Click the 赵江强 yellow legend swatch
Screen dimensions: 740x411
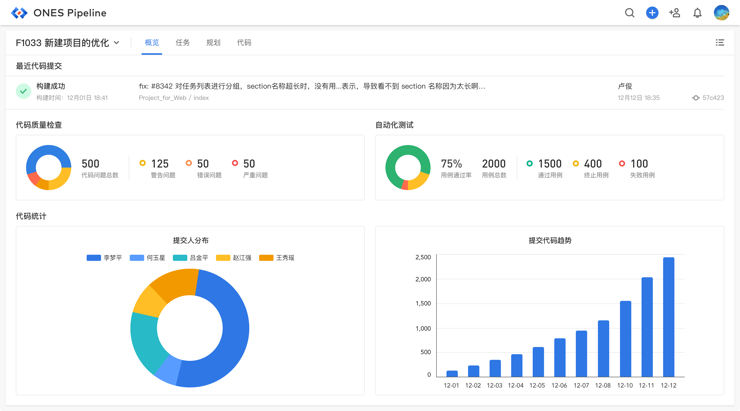[223, 258]
